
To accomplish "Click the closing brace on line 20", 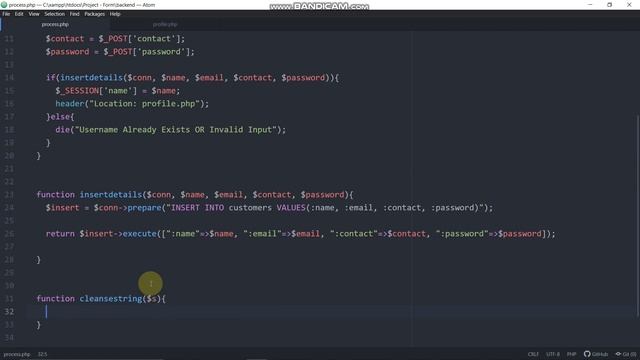I will click(39, 156).
